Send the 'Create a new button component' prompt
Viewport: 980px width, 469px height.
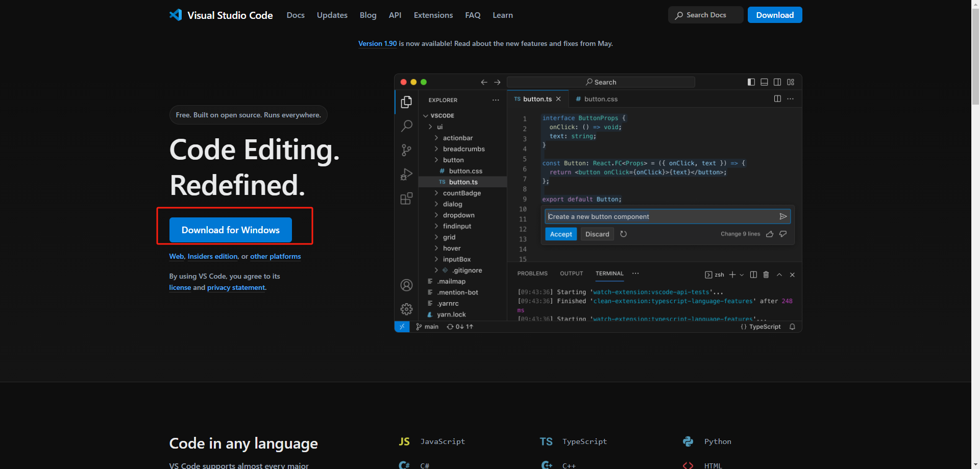pyautogui.click(x=783, y=216)
